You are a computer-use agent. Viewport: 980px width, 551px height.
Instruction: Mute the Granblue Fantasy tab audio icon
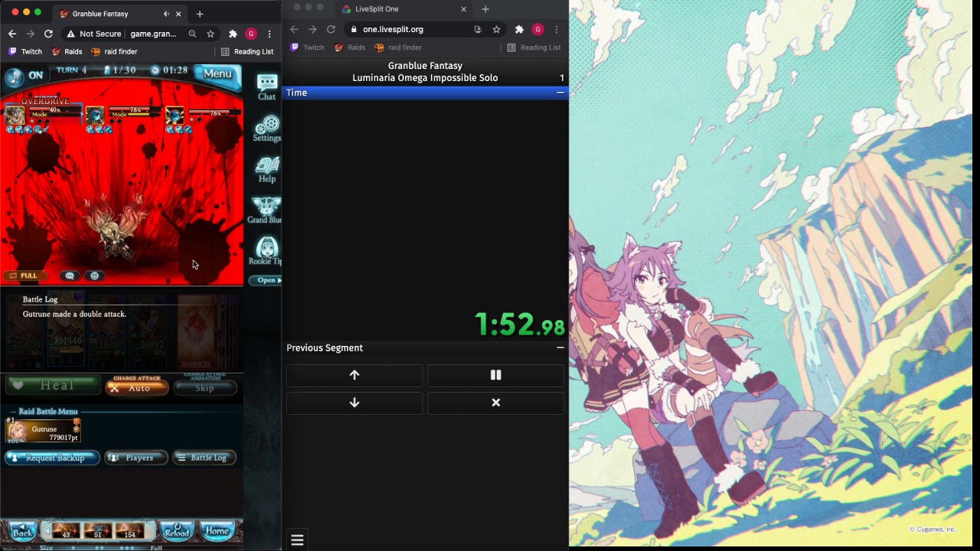166,14
